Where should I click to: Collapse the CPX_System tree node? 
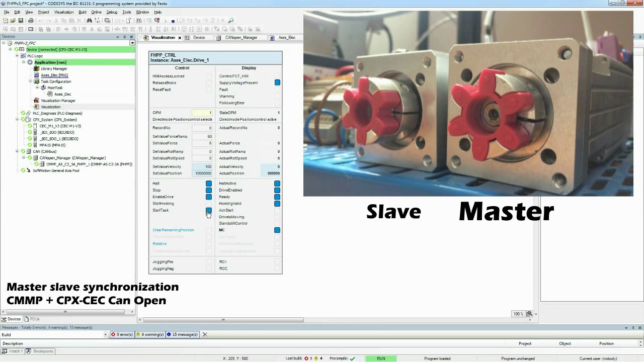17,120
